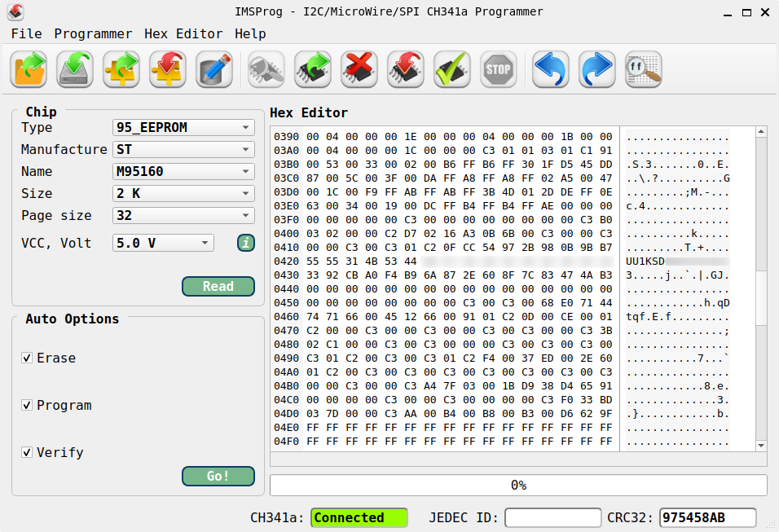Disable the Verify auto option

click(27, 453)
